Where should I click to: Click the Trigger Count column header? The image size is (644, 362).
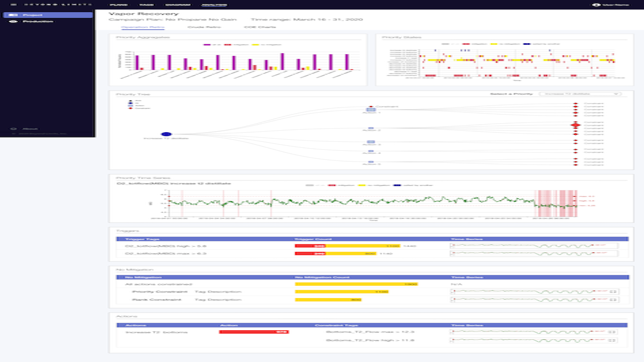tap(313, 239)
